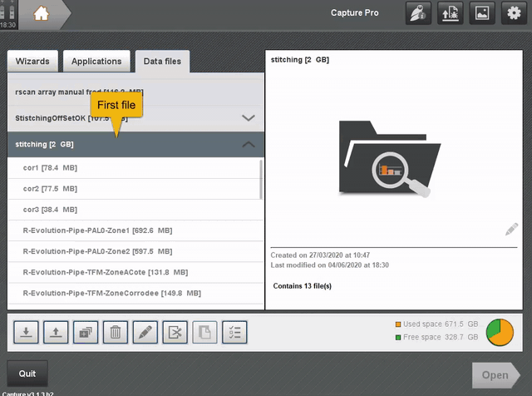Click the paste toolbar button
The height and width of the screenshot is (396, 532).
pos(204,332)
